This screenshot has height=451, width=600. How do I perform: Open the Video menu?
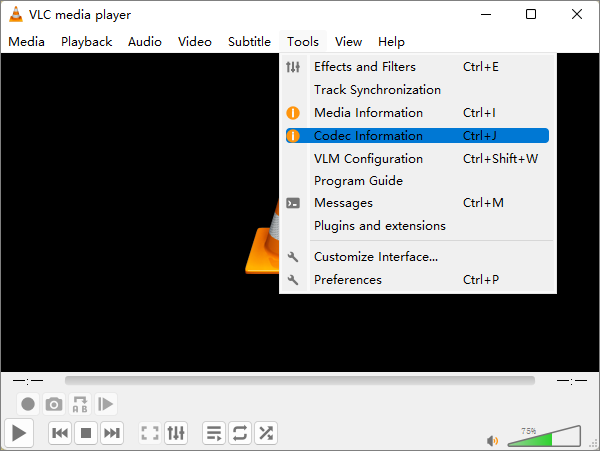point(194,41)
